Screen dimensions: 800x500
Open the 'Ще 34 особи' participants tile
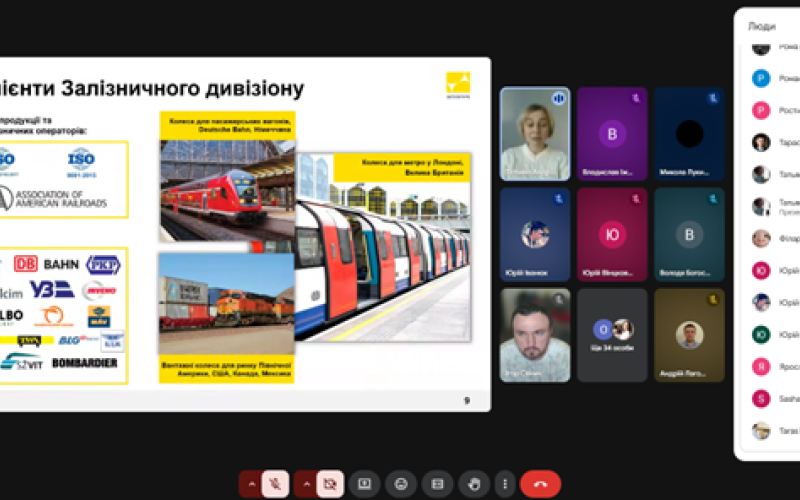(612, 335)
